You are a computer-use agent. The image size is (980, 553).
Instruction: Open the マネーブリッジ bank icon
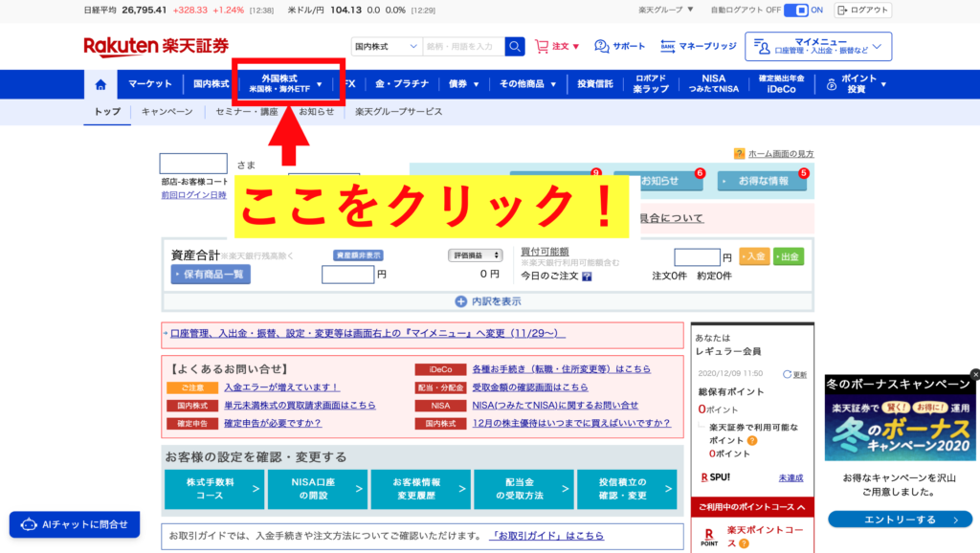click(x=667, y=46)
